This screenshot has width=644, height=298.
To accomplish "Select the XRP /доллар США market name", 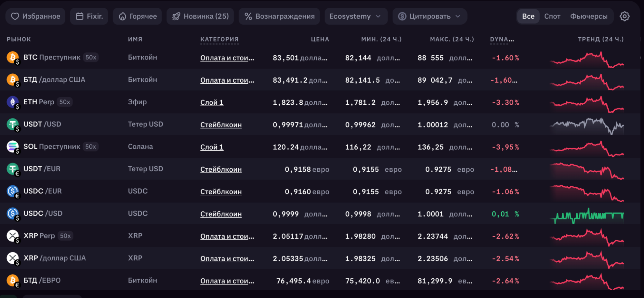I will (x=54, y=258).
